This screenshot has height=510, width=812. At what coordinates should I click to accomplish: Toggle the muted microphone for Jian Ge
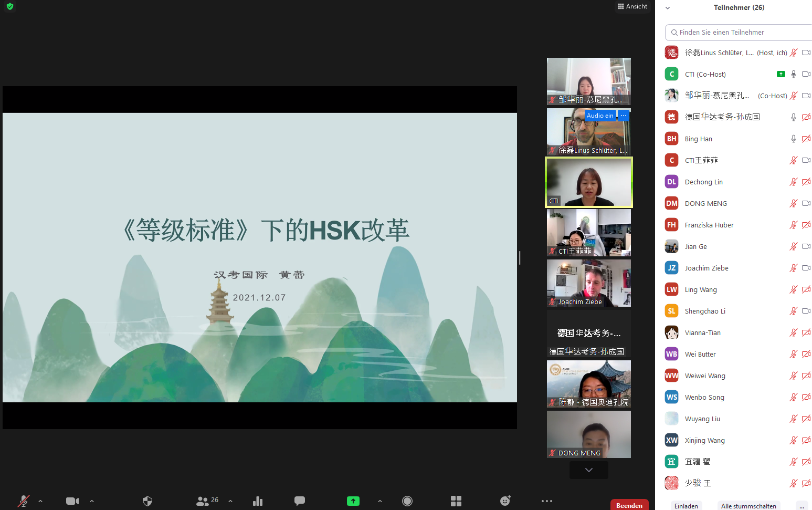tap(794, 246)
